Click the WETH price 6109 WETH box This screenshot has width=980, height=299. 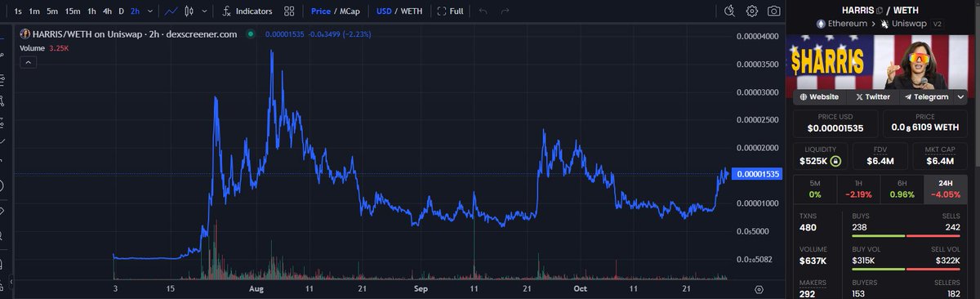[x=925, y=124]
